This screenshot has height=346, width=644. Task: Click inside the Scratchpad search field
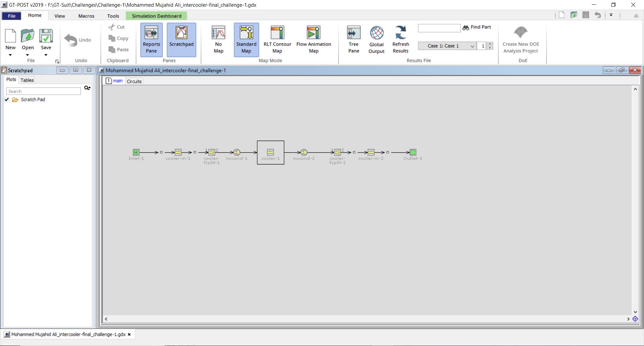[x=43, y=91]
